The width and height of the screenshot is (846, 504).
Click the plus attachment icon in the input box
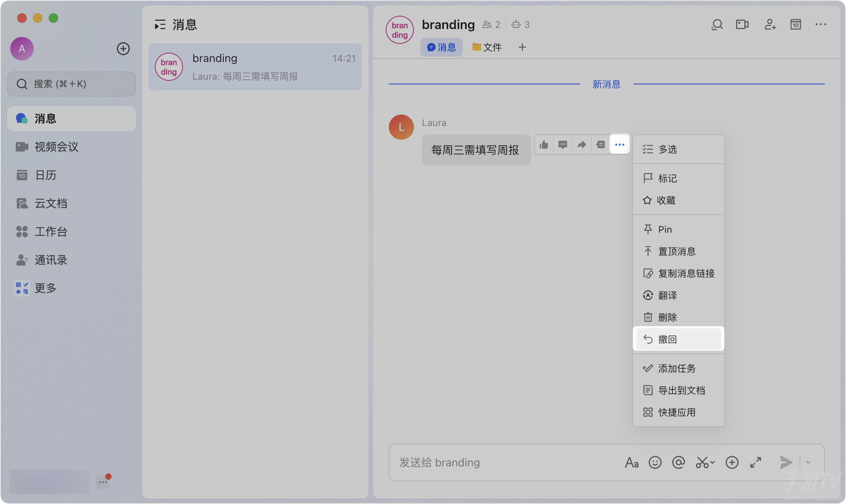coord(732,462)
